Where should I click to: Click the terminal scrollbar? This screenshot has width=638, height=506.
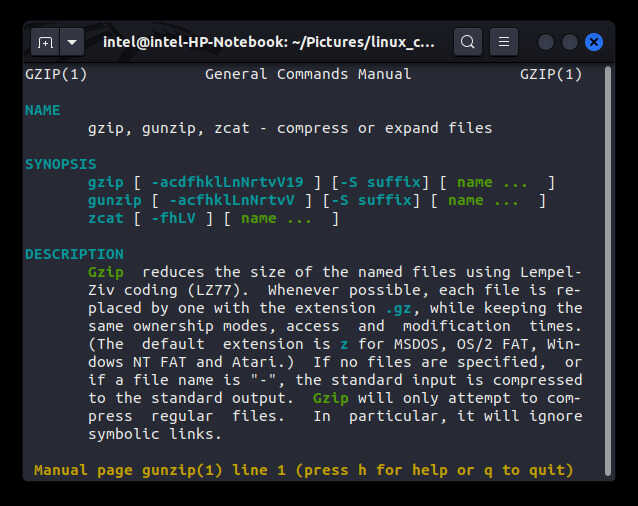(x=608, y=270)
